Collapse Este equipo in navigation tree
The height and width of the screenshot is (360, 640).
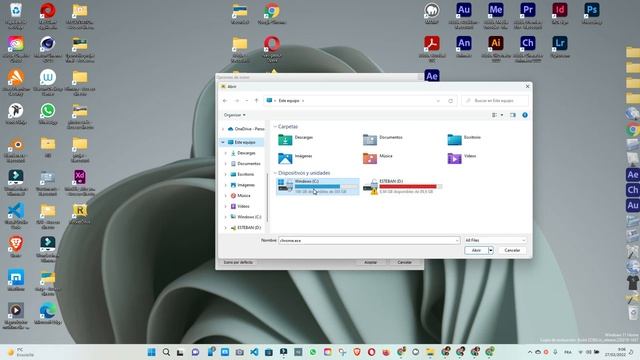coord(223,142)
